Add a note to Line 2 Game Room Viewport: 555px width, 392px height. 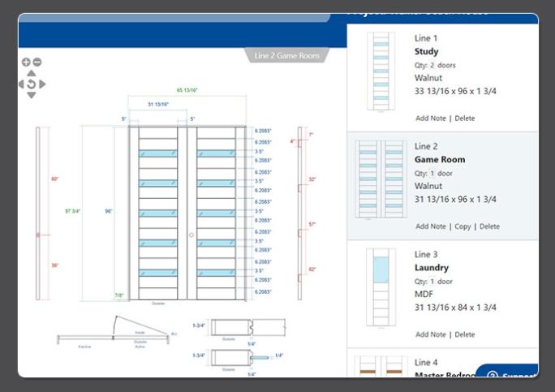(x=431, y=226)
